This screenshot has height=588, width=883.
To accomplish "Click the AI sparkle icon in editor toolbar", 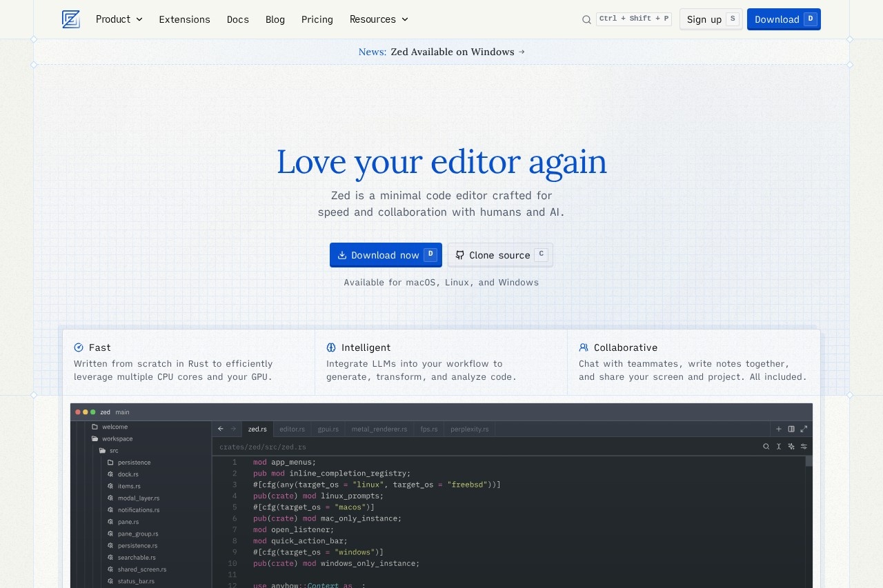I will [x=791, y=447].
